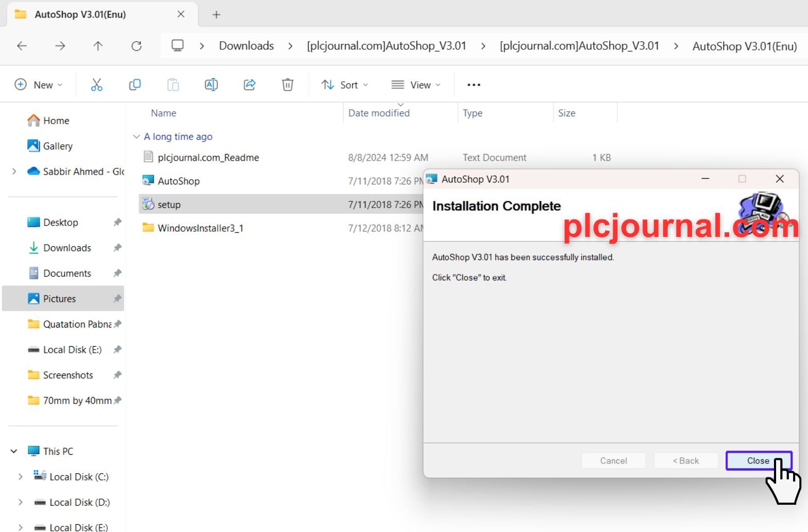Refresh the current folder

(137, 46)
